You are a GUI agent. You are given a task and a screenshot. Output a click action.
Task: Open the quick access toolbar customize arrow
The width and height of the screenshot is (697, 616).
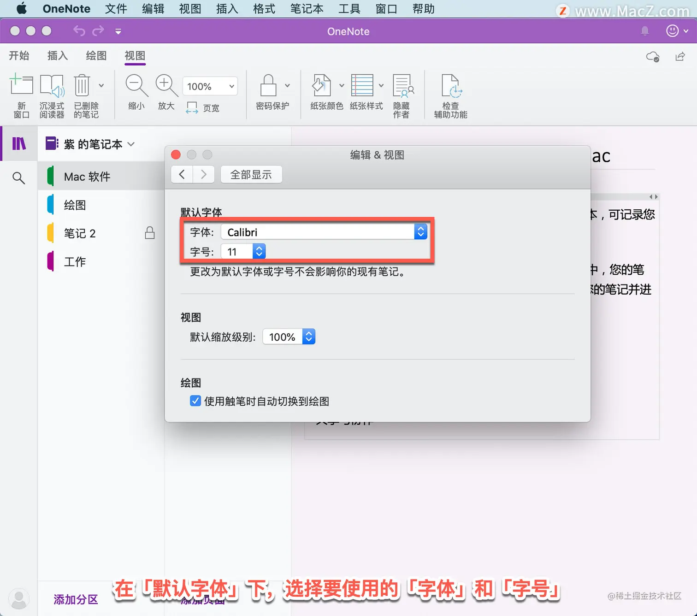coord(118,31)
